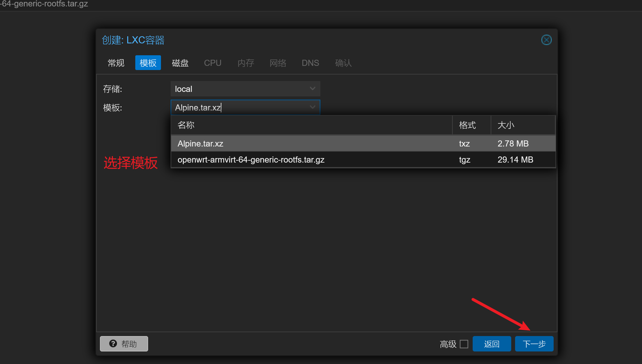Image resolution: width=642 pixels, height=364 pixels.
Task: Switch to the Network (网络) tab
Action: pyautogui.click(x=278, y=63)
